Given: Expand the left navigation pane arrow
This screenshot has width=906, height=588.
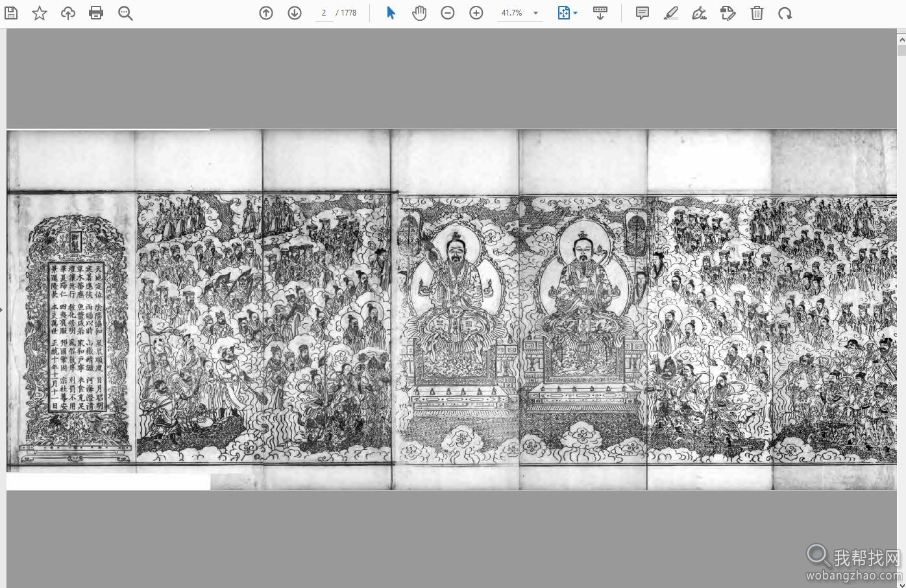Looking at the screenshot, I should click(x=2, y=310).
